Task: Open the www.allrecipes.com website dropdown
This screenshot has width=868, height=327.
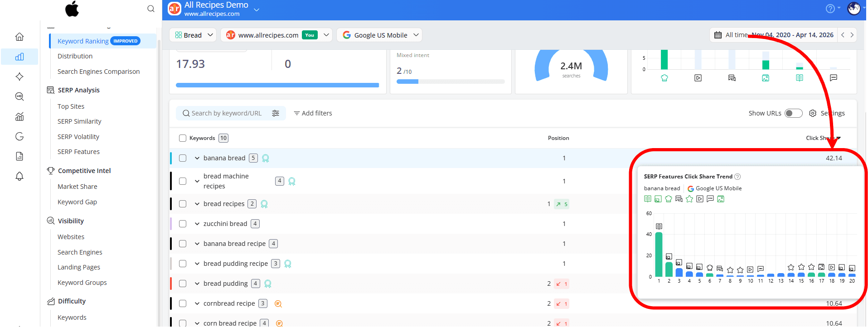Action: coord(276,35)
